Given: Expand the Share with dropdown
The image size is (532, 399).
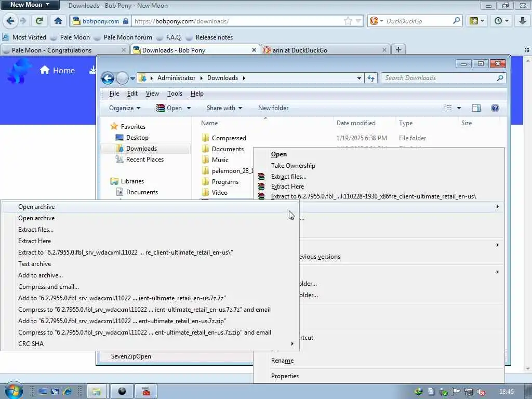Looking at the screenshot, I should 224,108.
